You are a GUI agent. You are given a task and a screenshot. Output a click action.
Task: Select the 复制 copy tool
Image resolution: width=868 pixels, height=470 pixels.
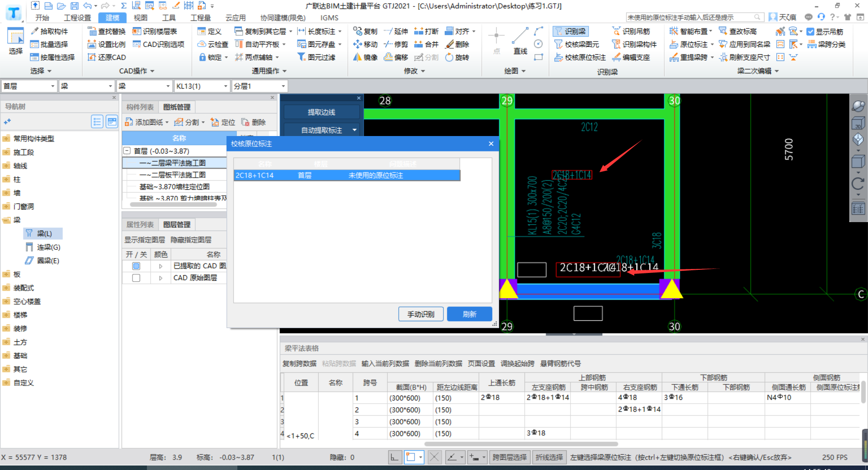pos(365,31)
